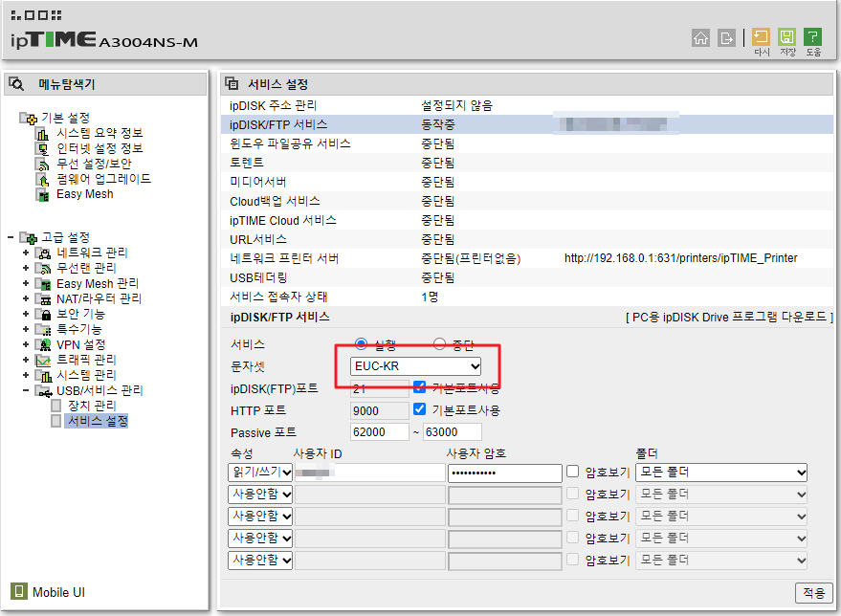The image size is (841, 616).
Task: Select the ipTIME Cloud 서비스 row
Action: click(x=526, y=220)
